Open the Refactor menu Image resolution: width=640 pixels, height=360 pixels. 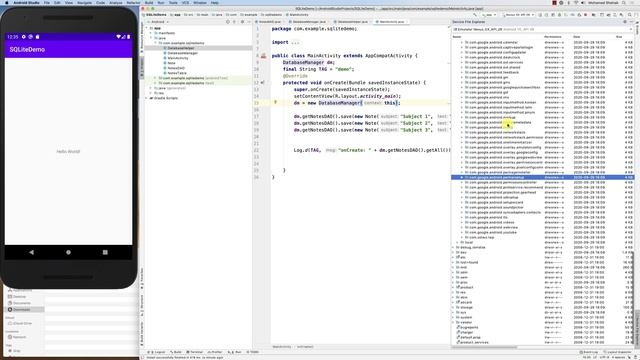133,2
